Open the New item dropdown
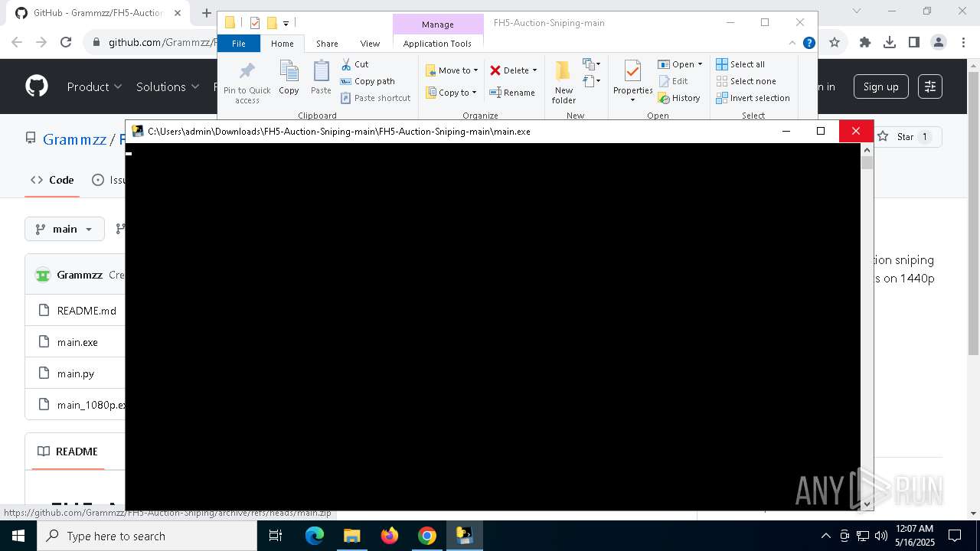This screenshot has height=551, width=980. (591, 64)
